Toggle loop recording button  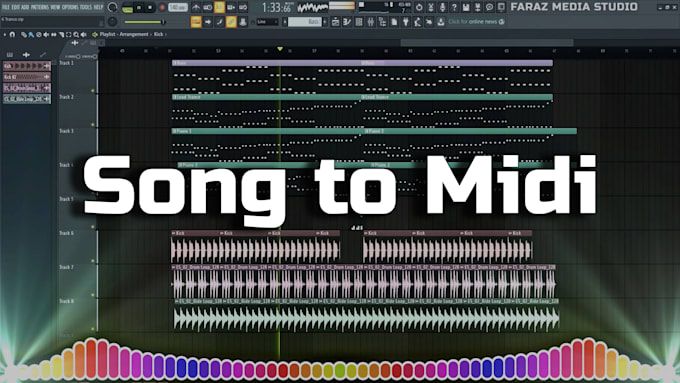pyautogui.click(x=243, y=7)
